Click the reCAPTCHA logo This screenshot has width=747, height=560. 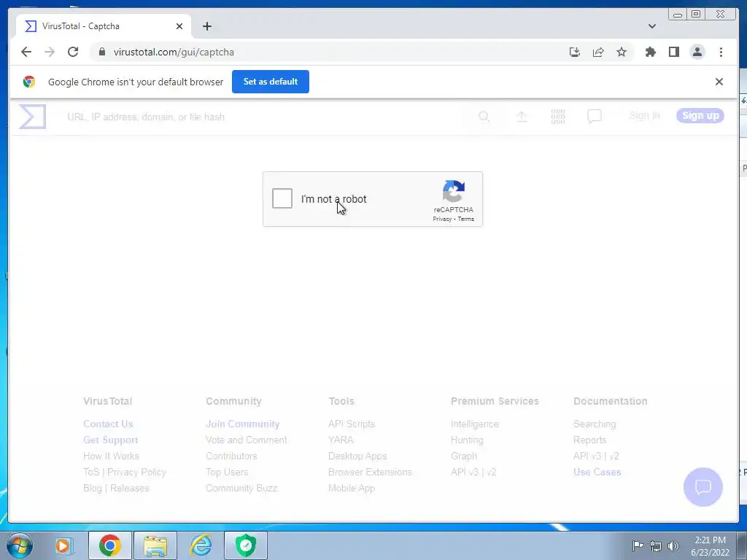click(x=454, y=191)
